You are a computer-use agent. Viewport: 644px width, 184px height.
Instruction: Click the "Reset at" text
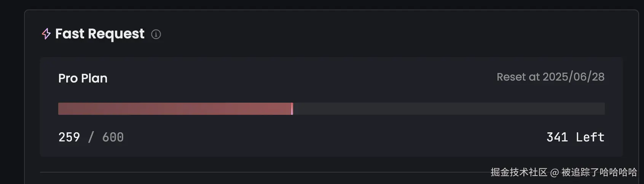click(x=518, y=77)
